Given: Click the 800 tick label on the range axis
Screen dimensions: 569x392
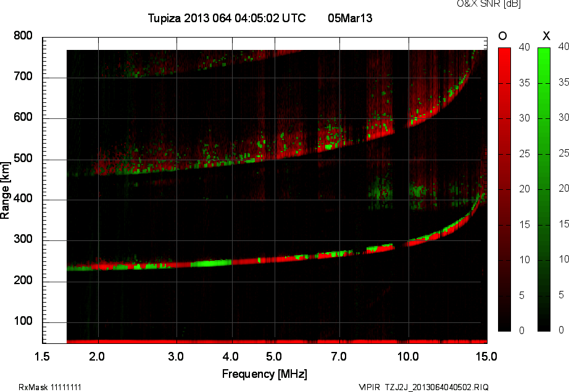Looking at the screenshot, I should coord(23,36).
